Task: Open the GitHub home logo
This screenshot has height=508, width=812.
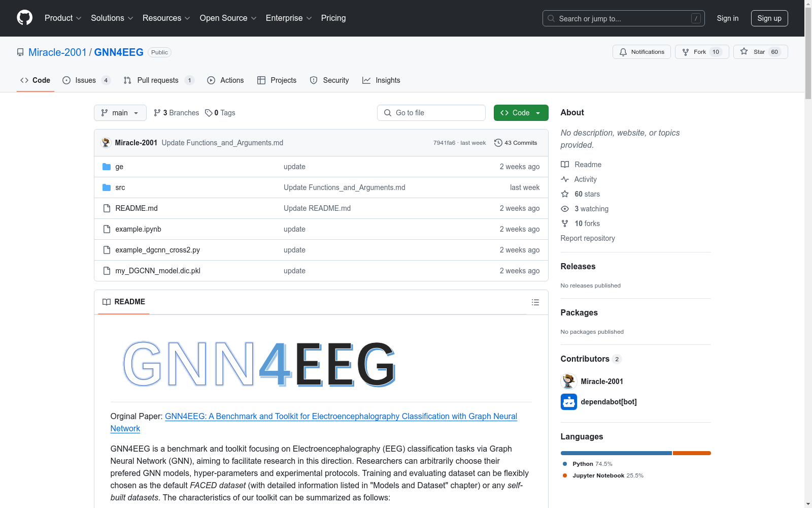Action: [x=24, y=18]
